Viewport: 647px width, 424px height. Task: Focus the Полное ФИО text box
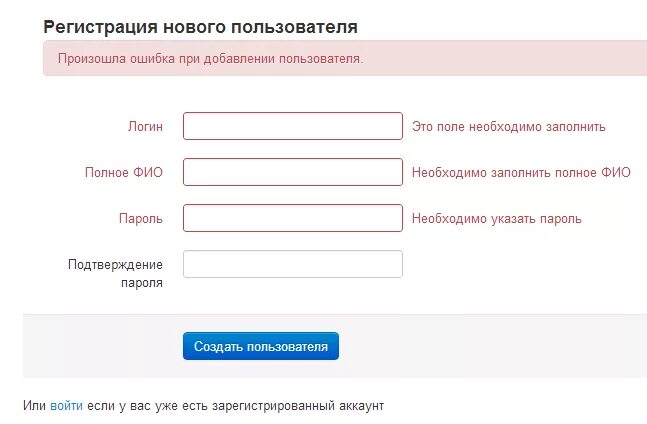pos(293,172)
